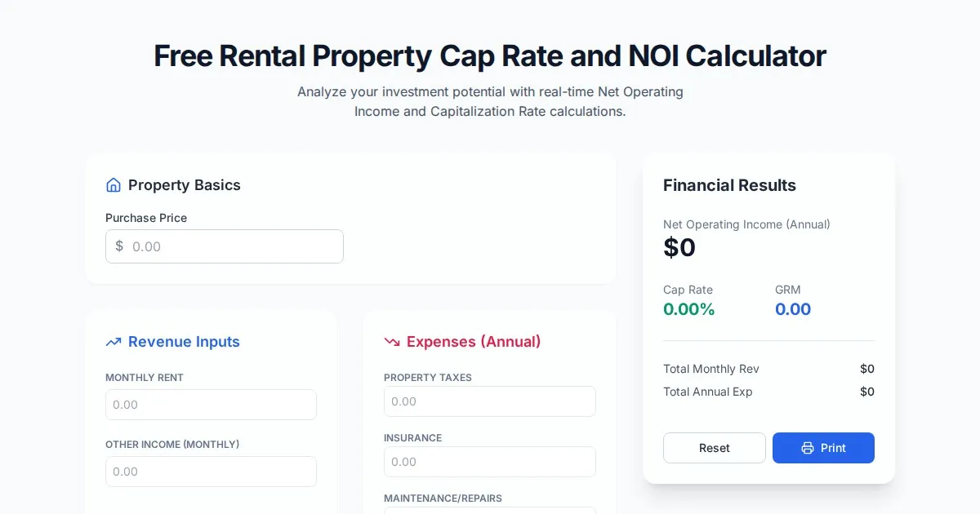Focus the Purchase Price input field
This screenshot has width=980, height=514.
pos(233,246)
